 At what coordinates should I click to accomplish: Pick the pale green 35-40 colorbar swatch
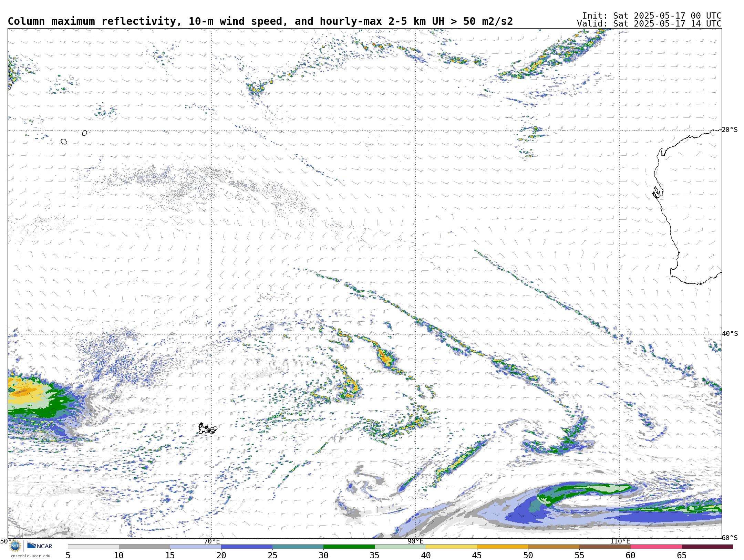click(x=400, y=547)
